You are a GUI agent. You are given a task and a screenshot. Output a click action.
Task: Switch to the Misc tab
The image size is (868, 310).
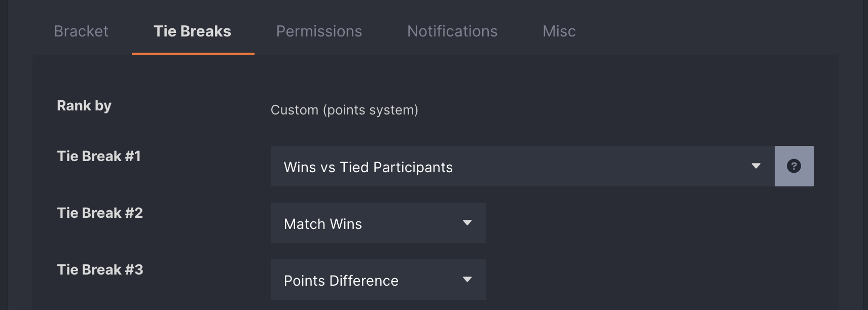point(559,31)
